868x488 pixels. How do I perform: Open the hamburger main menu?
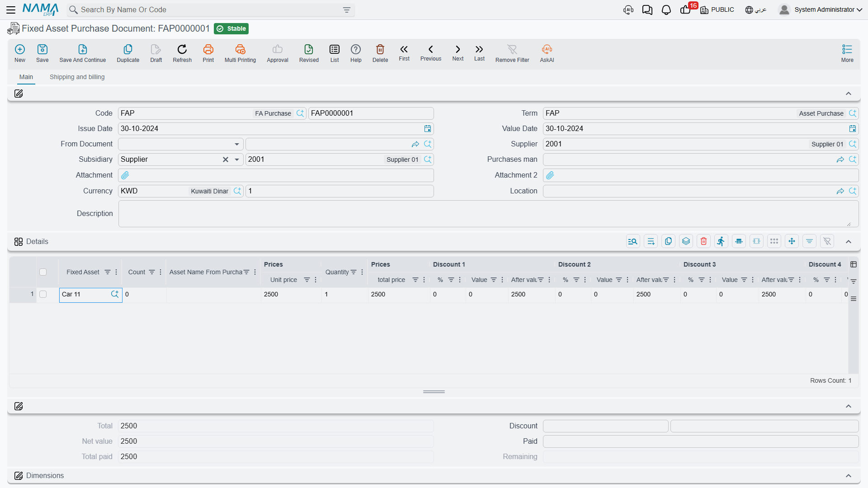(x=11, y=10)
